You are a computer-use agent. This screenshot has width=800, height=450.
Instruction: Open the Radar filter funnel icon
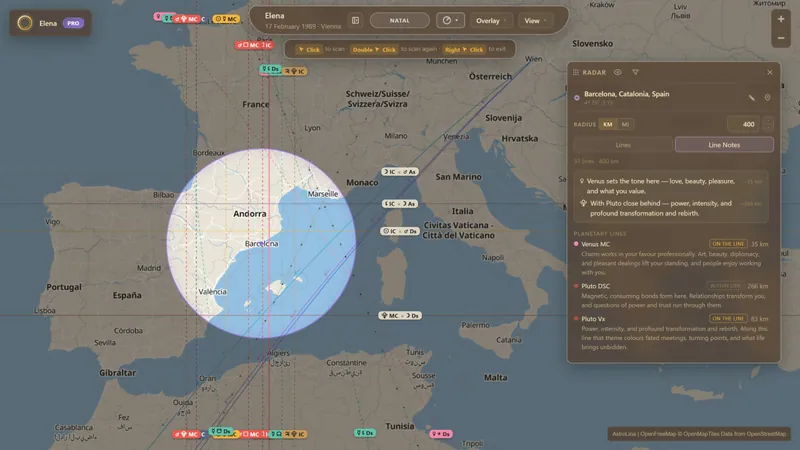(635, 72)
